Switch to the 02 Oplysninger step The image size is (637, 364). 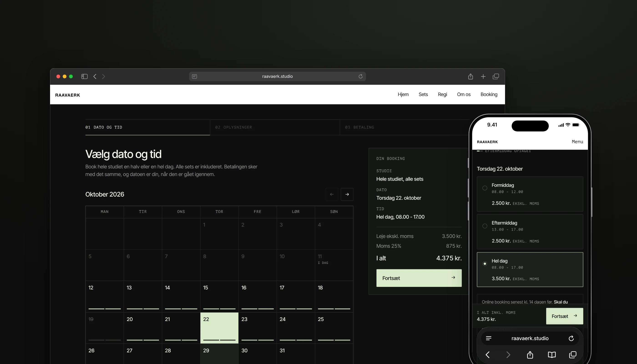(275, 127)
